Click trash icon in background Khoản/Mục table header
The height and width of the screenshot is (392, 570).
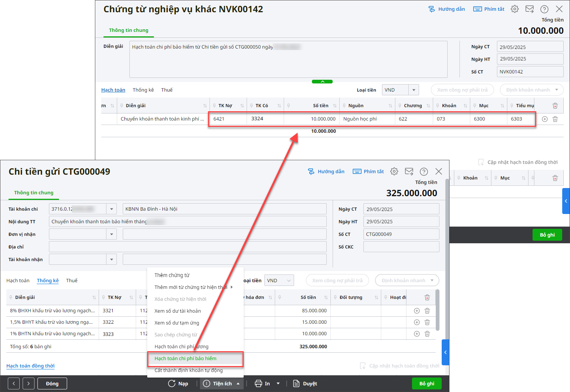coord(555,178)
